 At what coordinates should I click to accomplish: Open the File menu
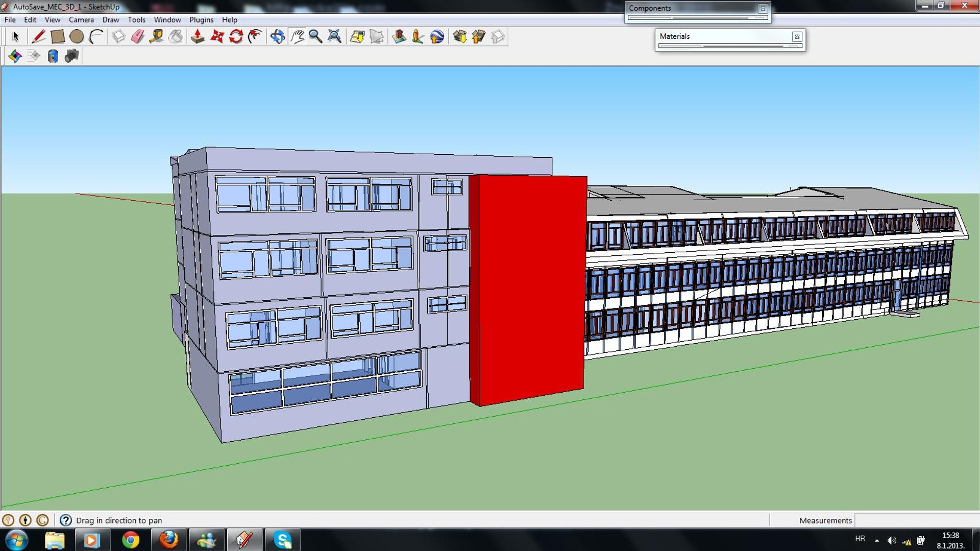[10, 20]
